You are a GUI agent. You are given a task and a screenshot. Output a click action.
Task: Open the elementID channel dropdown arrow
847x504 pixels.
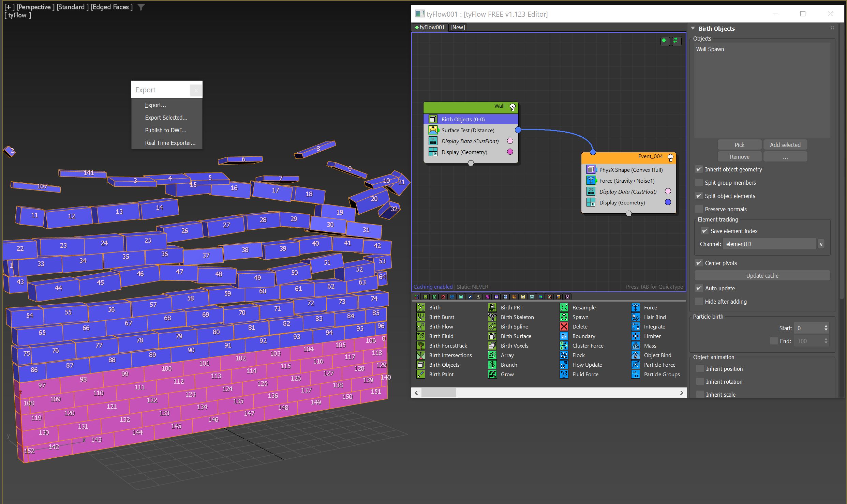click(821, 244)
